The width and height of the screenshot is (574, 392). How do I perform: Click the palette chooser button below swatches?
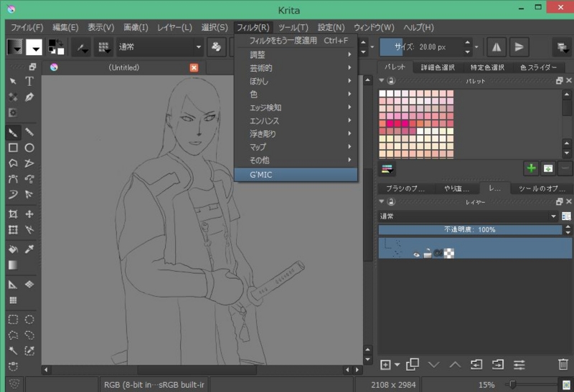click(387, 168)
